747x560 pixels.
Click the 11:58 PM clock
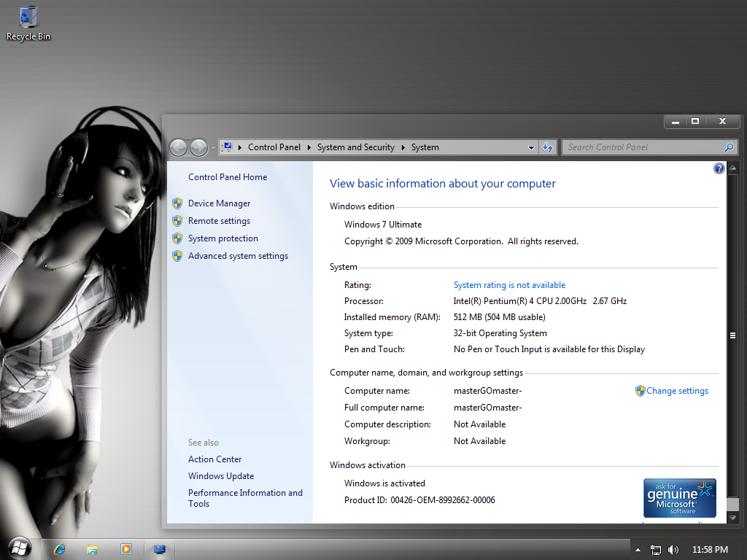coord(710,550)
